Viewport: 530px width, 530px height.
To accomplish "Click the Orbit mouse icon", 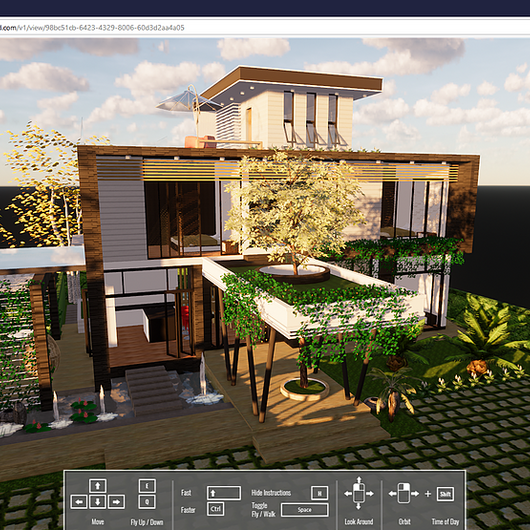I will pyautogui.click(x=404, y=493).
